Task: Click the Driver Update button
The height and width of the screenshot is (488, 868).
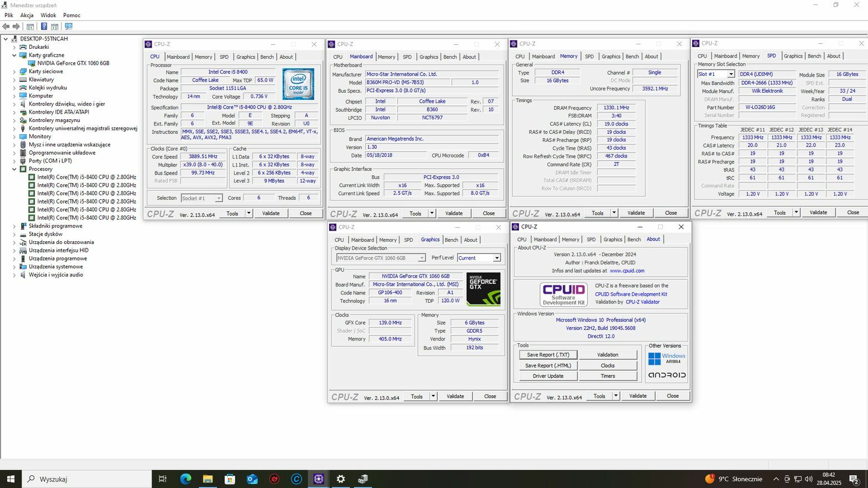Action: tap(548, 376)
